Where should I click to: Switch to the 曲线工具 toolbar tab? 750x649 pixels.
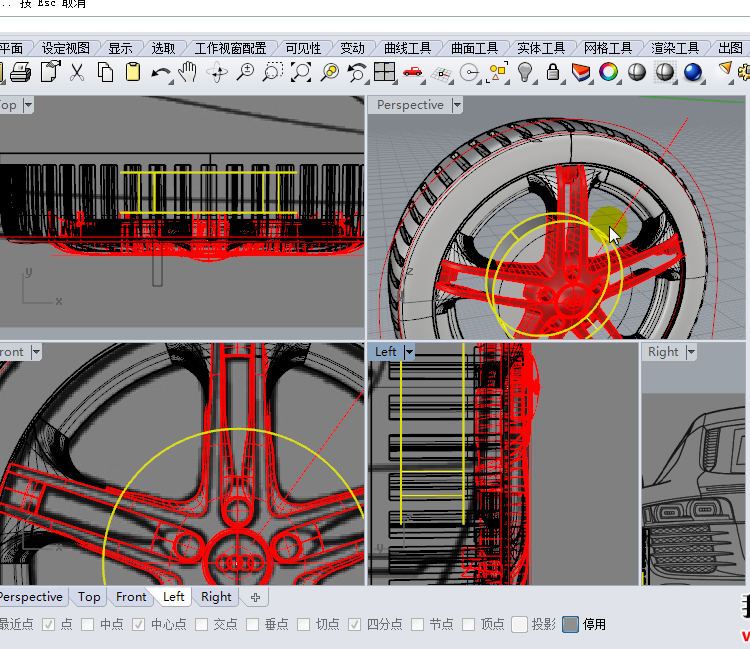click(x=407, y=48)
